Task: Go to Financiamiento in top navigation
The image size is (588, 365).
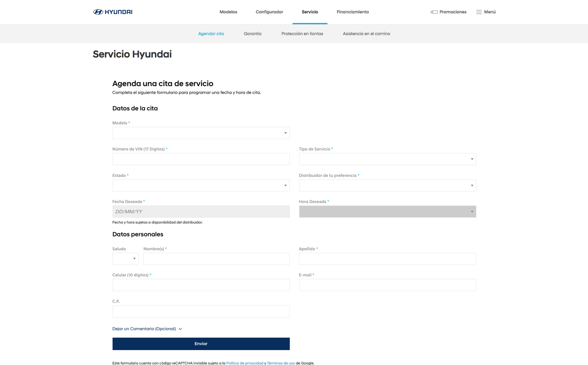Action: coord(353,12)
